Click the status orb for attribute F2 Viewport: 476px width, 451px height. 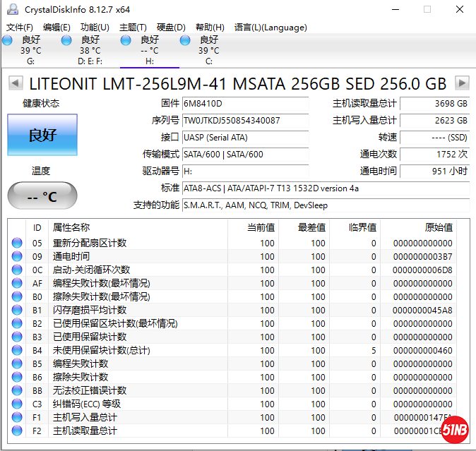(x=17, y=431)
